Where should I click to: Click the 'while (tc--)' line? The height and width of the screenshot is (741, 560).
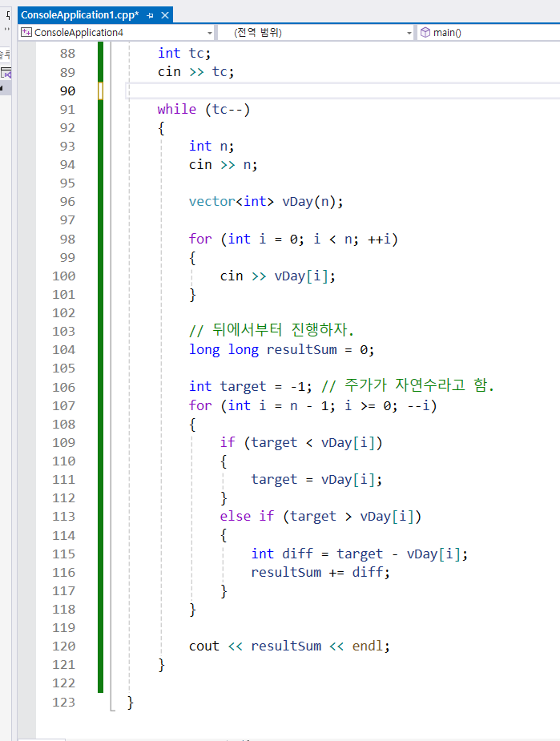click(x=203, y=109)
